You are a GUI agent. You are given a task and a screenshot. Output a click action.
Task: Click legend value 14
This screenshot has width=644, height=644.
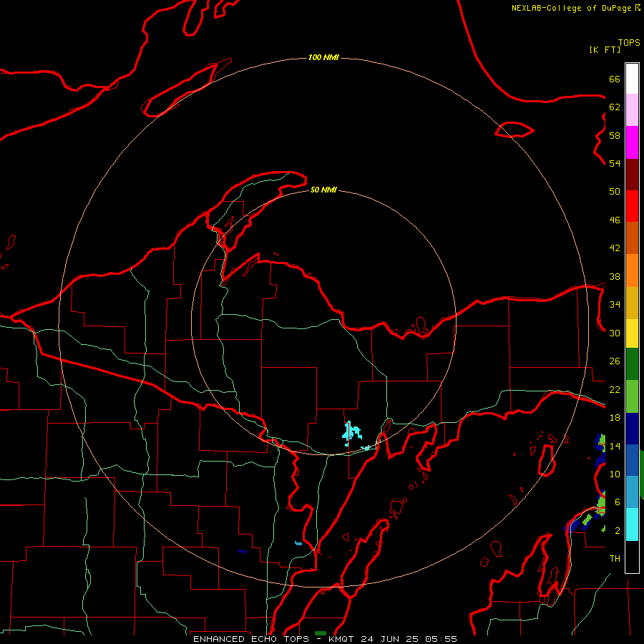click(615, 446)
